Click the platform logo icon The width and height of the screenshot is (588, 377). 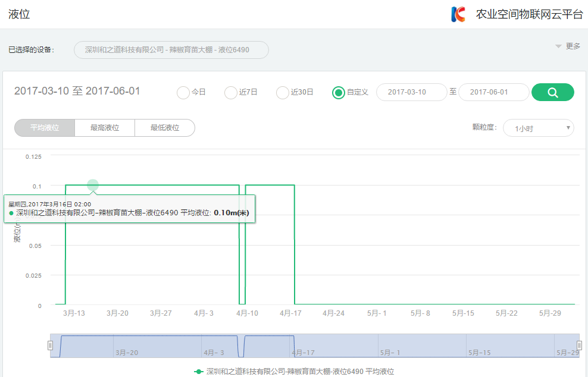458,14
